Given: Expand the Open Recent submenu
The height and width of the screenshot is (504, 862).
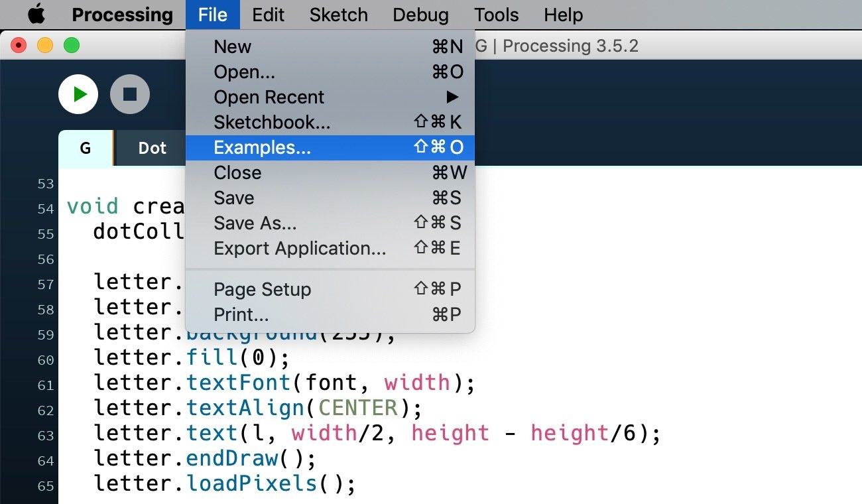Looking at the screenshot, I should 330,97.
